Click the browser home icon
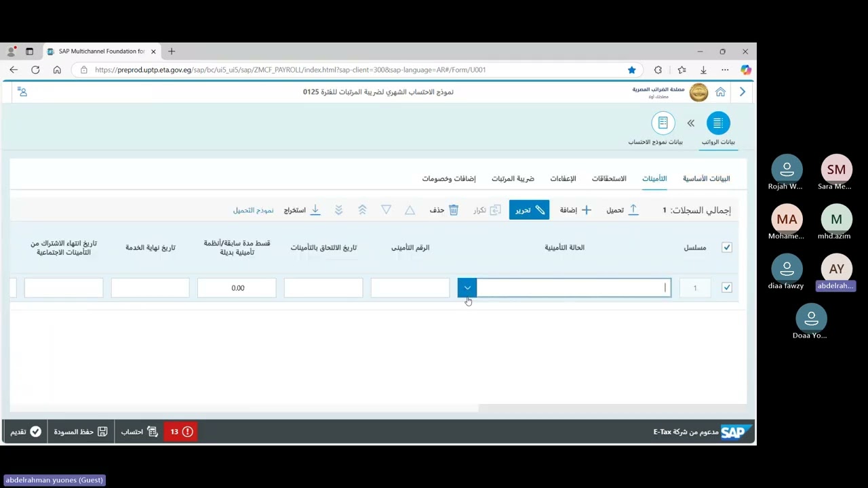The image size is (868, 488). pyautogui.click(x=57, y=70)
